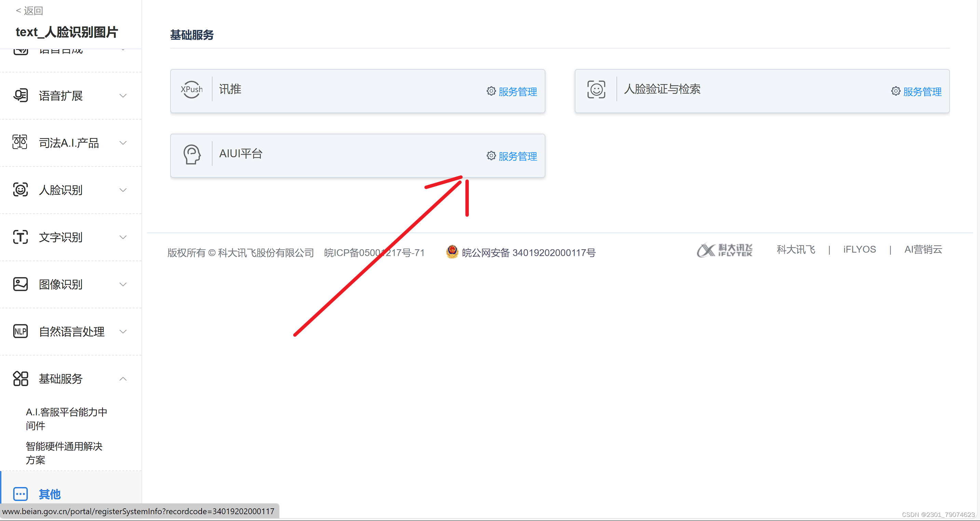Click the 人脸验证与检索 card face icon
This screenshot has height=521, width=980.
point(596,90)
